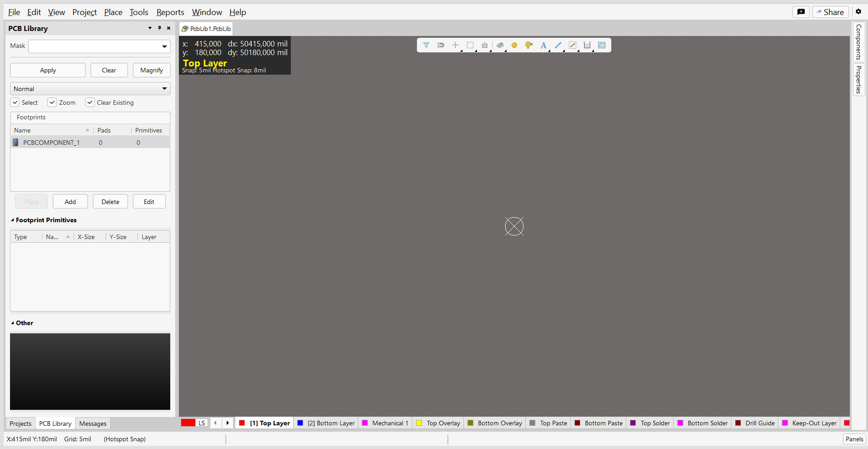Select the Place Pad tool
The width and height of the screenshot is (868, 449).
coord(514,45)
